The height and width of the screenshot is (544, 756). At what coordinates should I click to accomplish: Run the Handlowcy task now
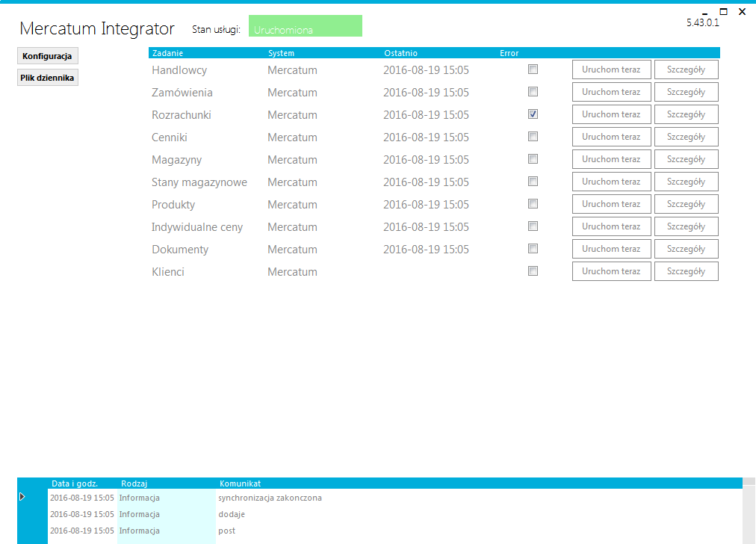tap(611, 69)
